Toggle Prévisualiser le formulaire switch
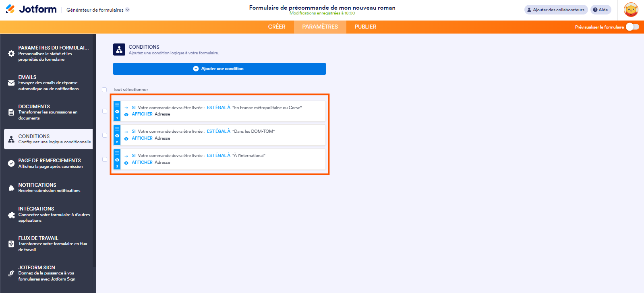Screen dimensions: 644x293 (632, 27)
